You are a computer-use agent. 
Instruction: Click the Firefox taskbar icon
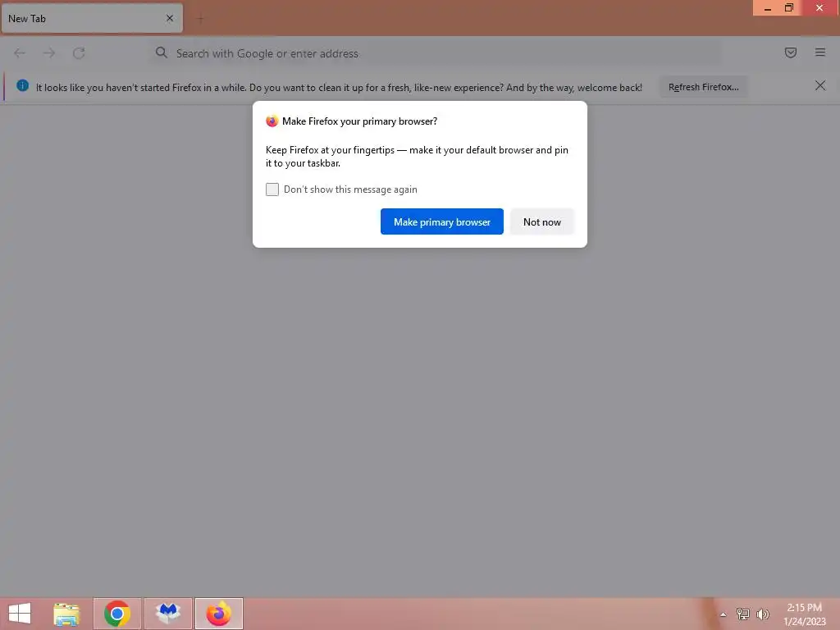tap(218, 614)
